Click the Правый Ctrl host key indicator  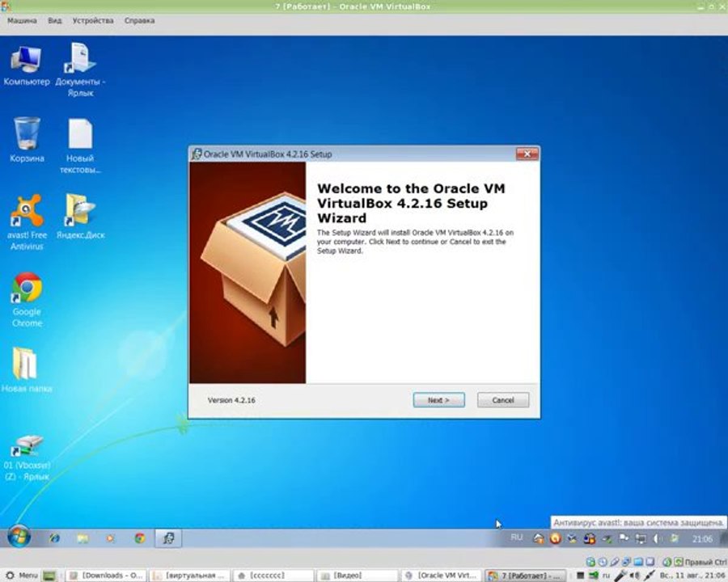click(705, 562)
